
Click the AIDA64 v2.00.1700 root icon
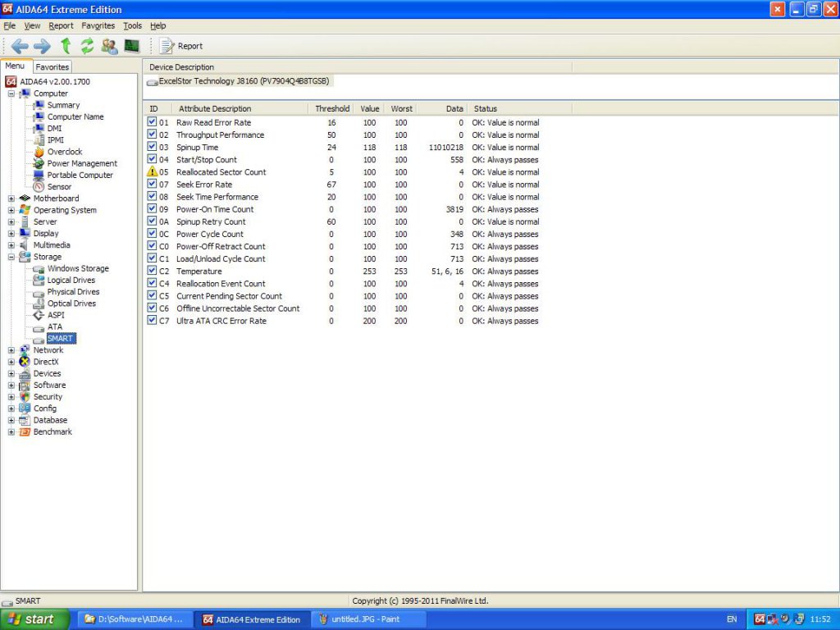pos(11,81)
